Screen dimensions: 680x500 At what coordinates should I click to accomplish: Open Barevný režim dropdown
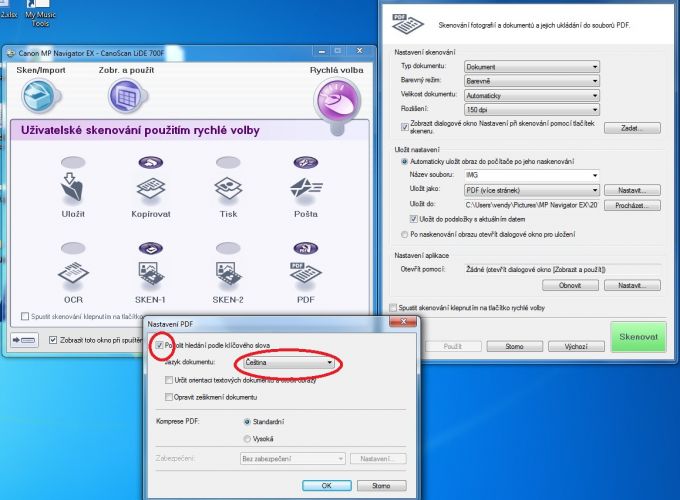pos(532,81)
